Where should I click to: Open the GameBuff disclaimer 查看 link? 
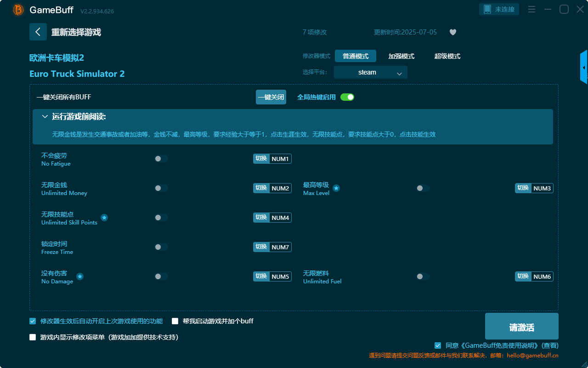[x=549, y=345]
